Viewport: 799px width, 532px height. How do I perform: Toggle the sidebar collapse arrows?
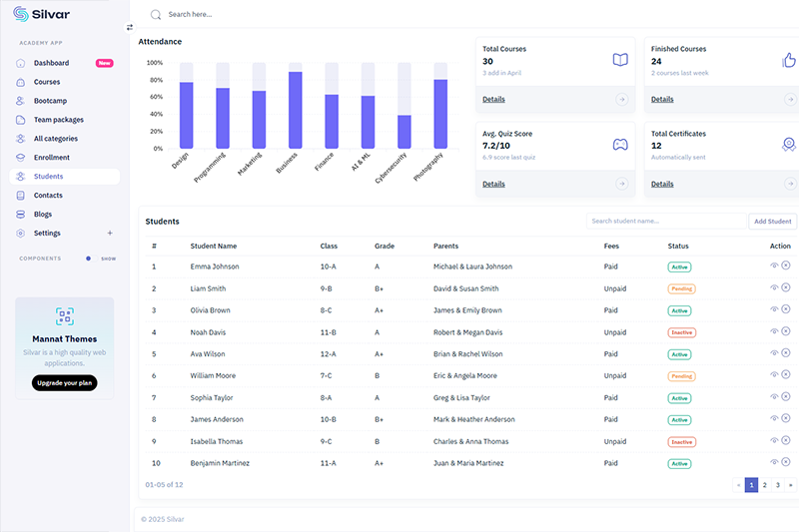(129, 27)
